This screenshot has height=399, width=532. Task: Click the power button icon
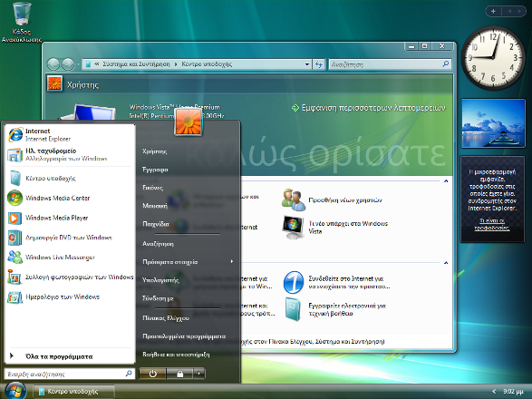coord(152,374)
